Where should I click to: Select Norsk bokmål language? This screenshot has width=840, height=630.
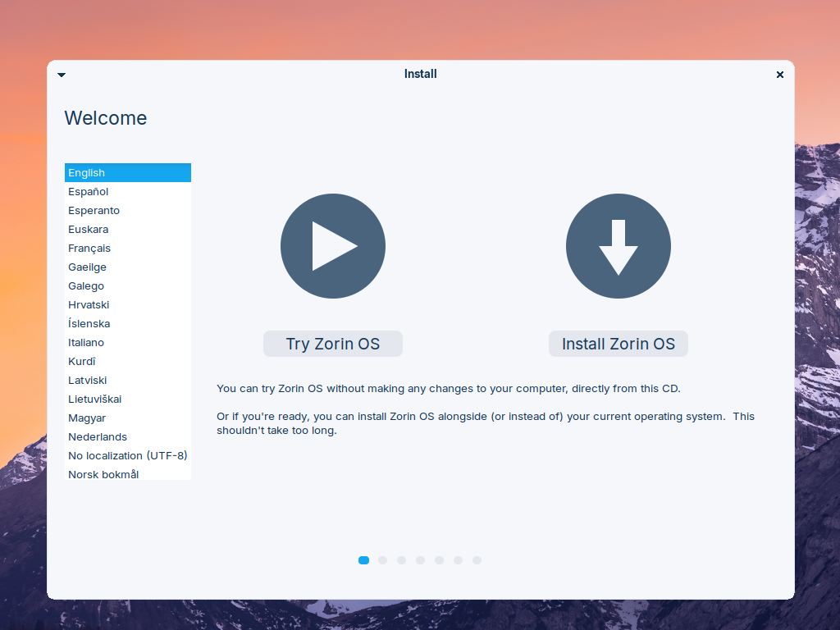click(128, 473)
